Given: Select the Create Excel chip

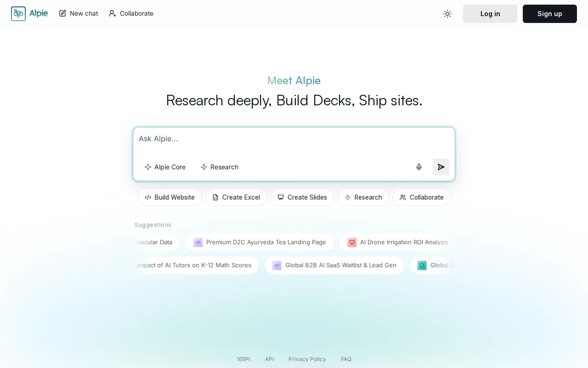Looking at the screenshot, I should pos(236,197).
